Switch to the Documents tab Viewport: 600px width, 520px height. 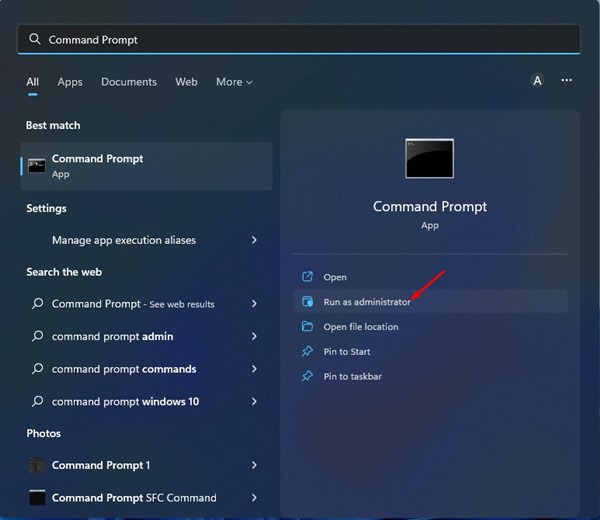point(129,82)
